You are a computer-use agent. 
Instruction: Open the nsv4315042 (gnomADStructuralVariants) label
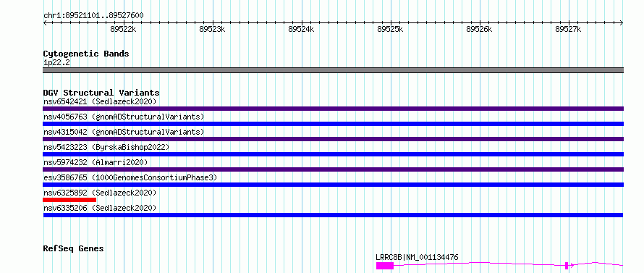point(124,132)
